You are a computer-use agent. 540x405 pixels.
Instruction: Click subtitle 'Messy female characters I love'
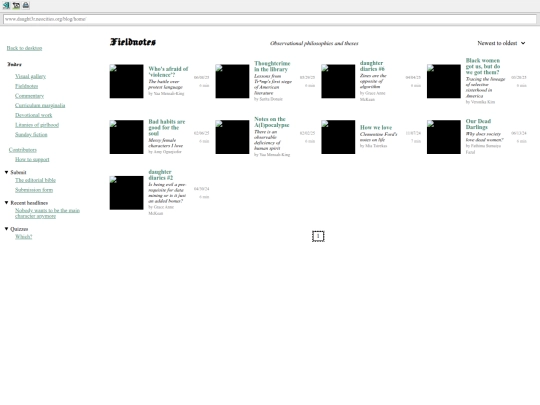click(166, 143)
